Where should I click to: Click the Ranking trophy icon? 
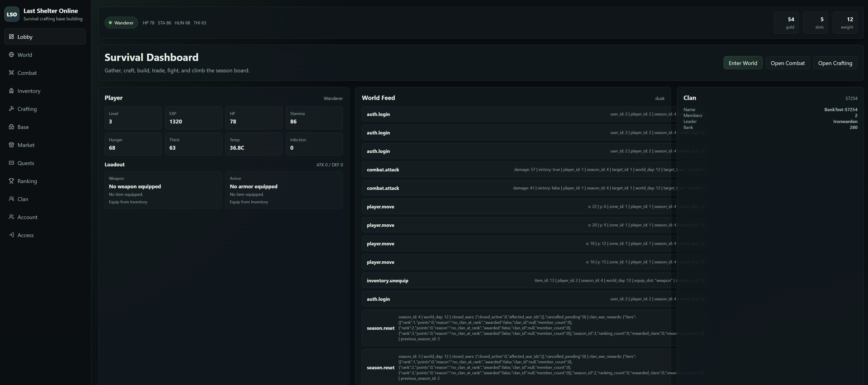click(x=11, y=181)
